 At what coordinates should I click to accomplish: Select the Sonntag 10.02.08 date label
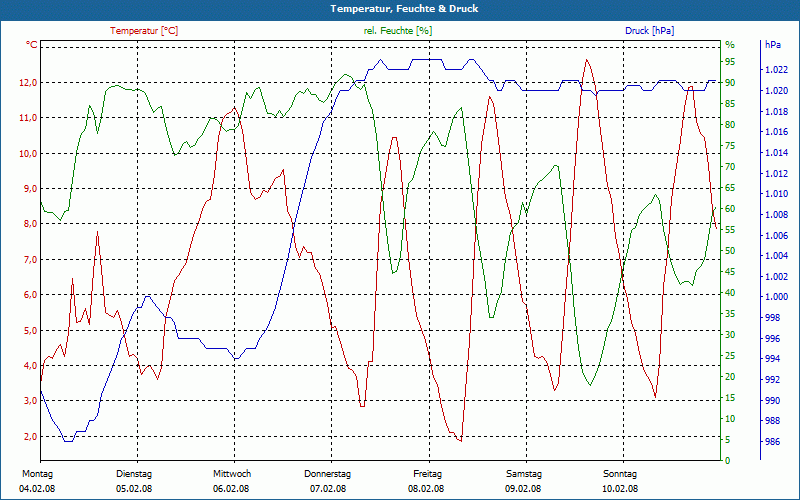tap(620, 481)
